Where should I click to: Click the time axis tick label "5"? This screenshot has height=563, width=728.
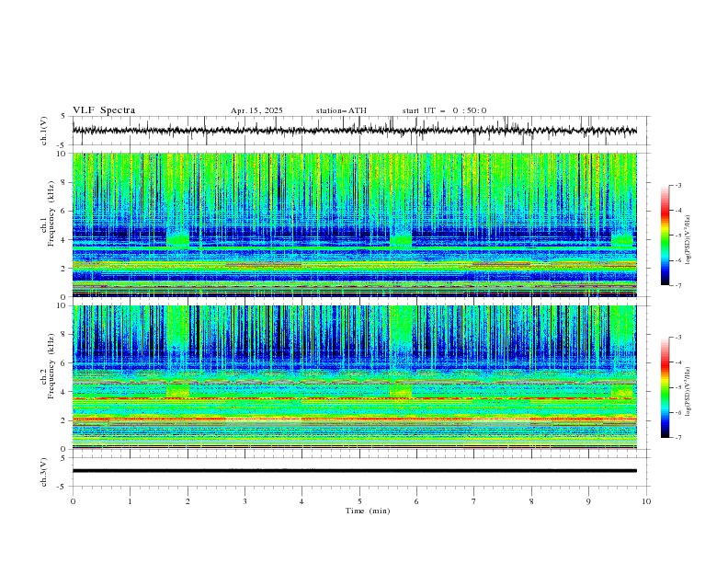pos(359,501)
